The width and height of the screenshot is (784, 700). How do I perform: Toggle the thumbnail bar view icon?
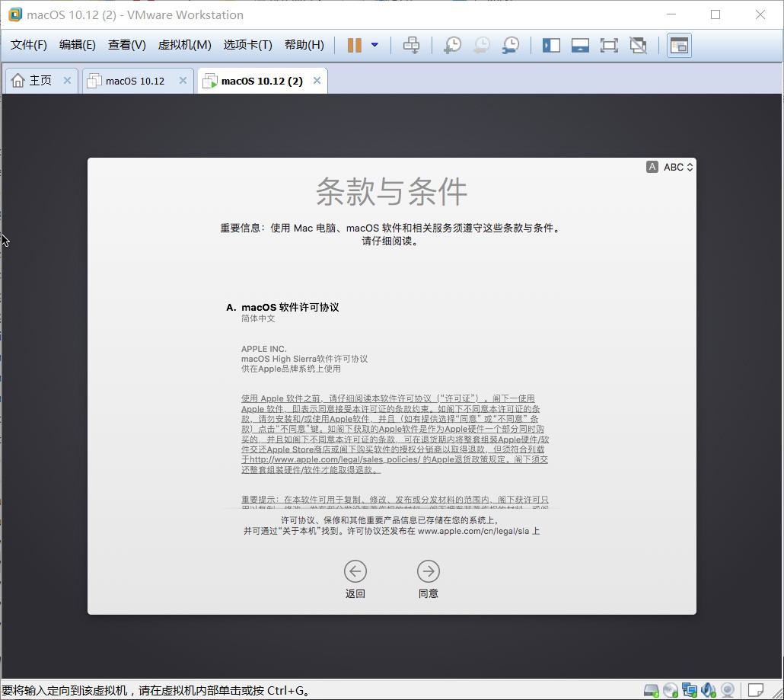click(580, 46)
